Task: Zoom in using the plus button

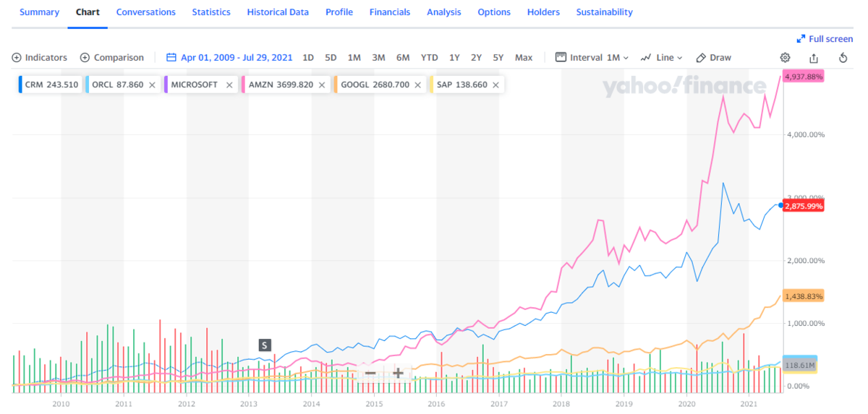Action: (x=398, y=374)
